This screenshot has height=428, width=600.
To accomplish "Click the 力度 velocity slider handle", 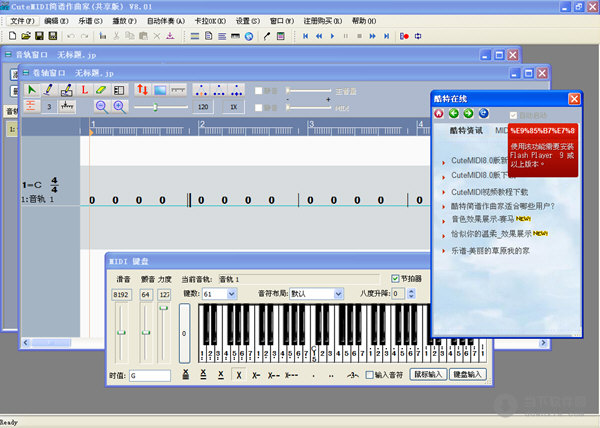I will tap(164, 308).
